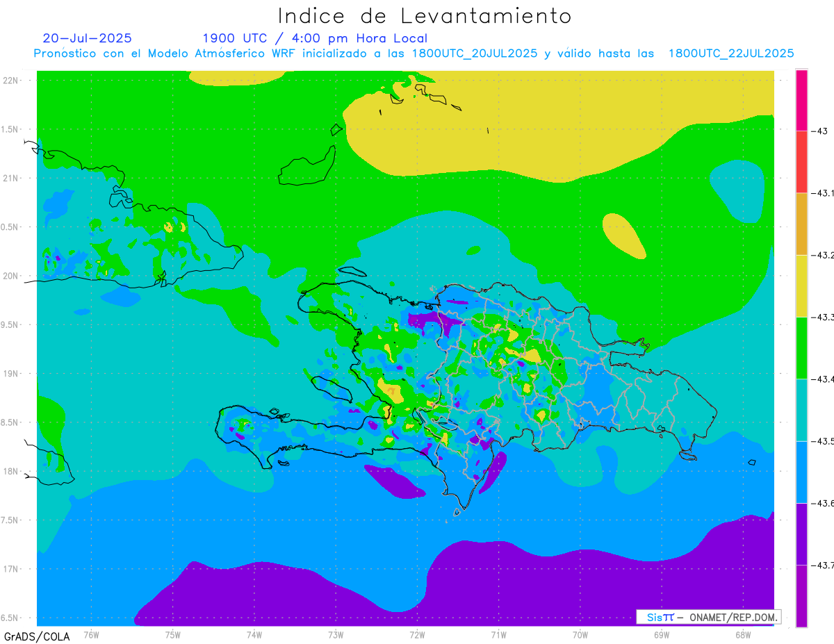Click the 68W longitude axis label
Image resolution: width=834 pixels, height=644 pixels.
click(742, 635)
